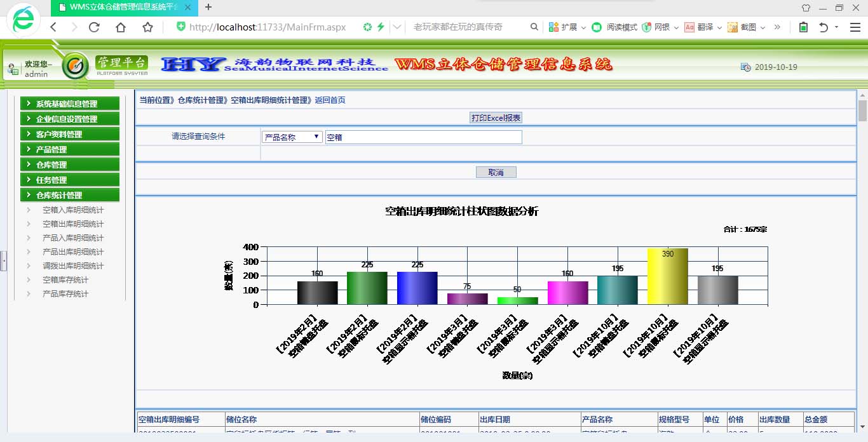Click the 翻译 translate icon

pos(689,27)
